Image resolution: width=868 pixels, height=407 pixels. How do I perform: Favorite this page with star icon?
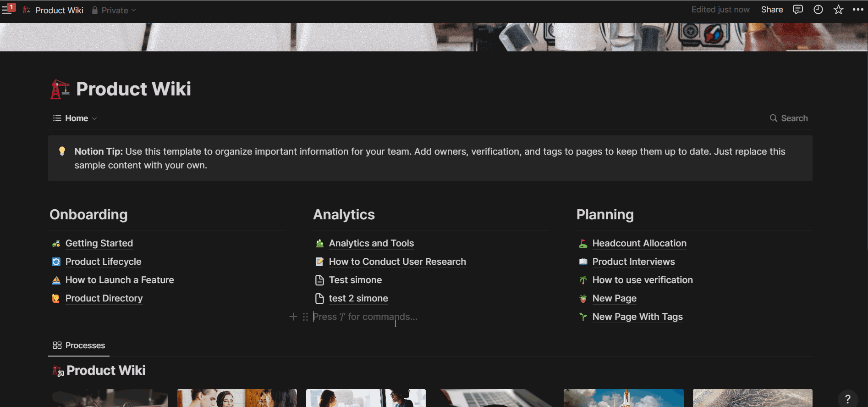click(x=838, y=10)
